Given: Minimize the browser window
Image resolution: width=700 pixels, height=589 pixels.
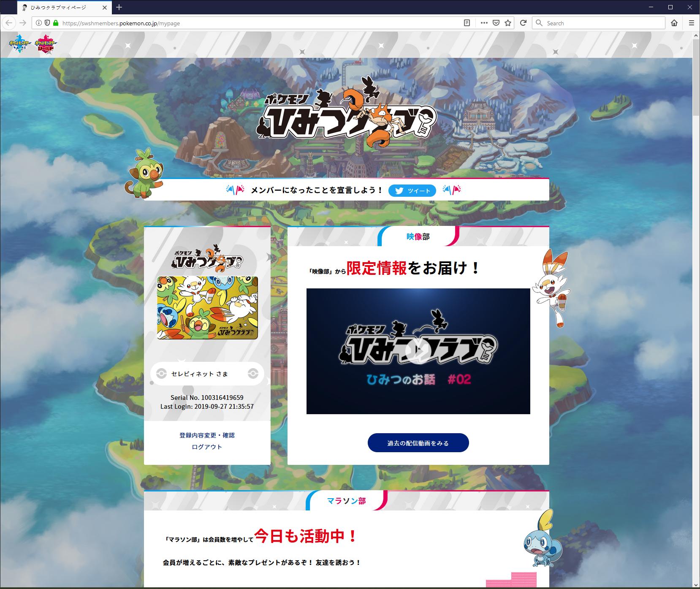Looking at the screenshot, I should (x=651, y=7).
